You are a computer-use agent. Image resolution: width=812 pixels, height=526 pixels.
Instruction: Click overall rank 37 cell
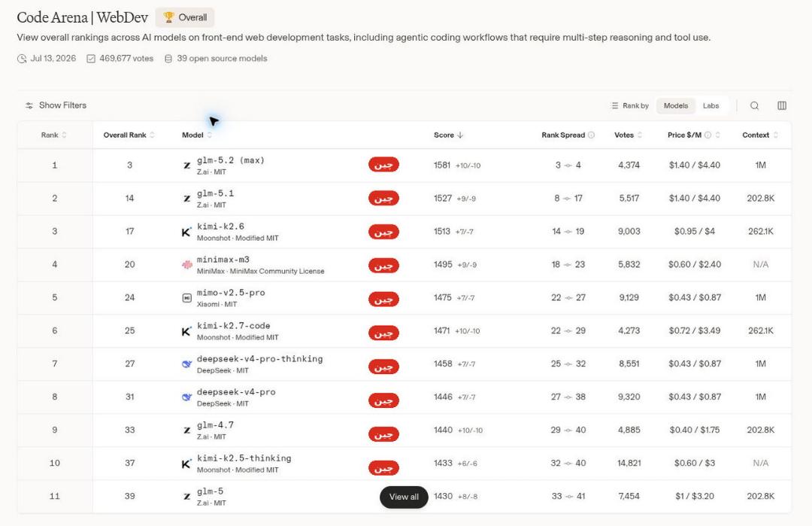pos(129,464)
